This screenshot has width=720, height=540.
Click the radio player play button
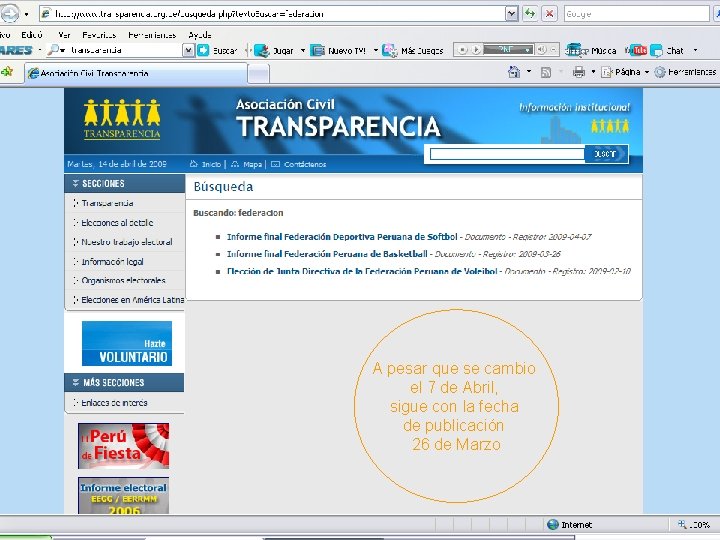click(x=477, y=50)
